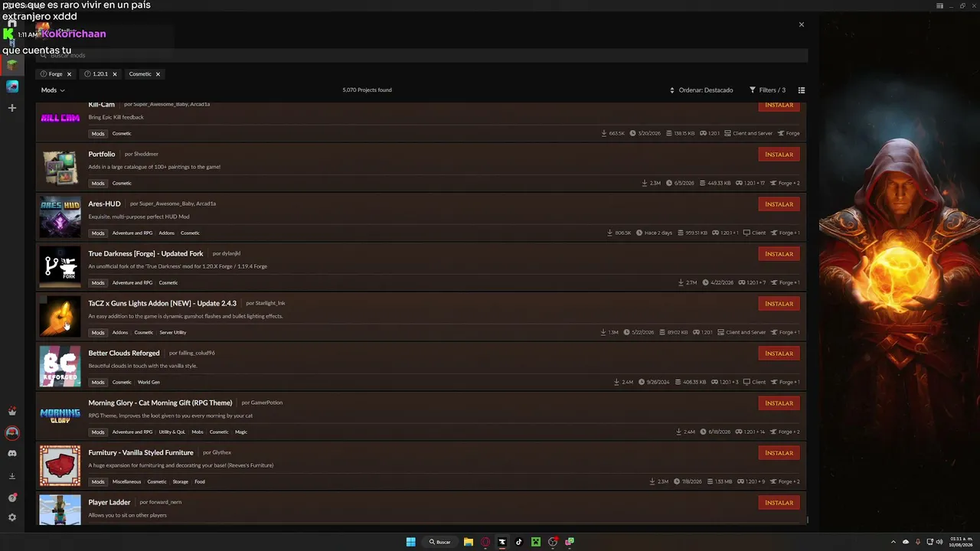980x551 pixels.
Task: Select the Storage tag on Furnitury
Action: [181, 481]
